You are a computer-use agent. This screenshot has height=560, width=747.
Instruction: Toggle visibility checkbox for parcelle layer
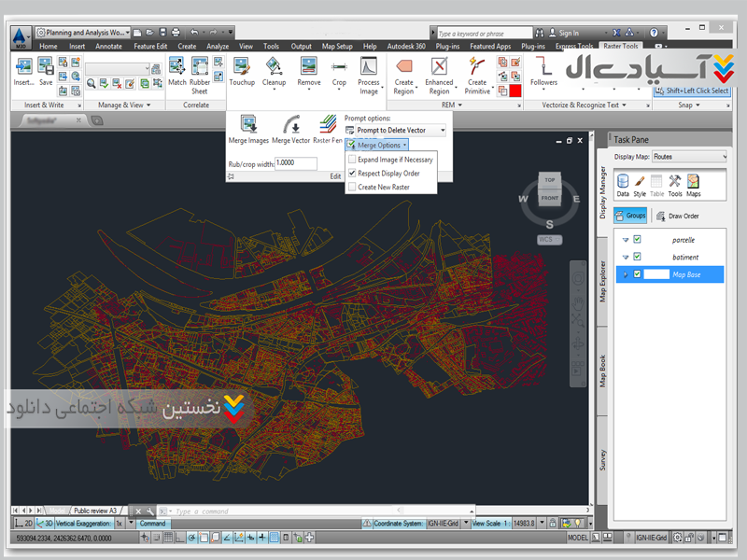pyautogui.click(x=637, y=240)
